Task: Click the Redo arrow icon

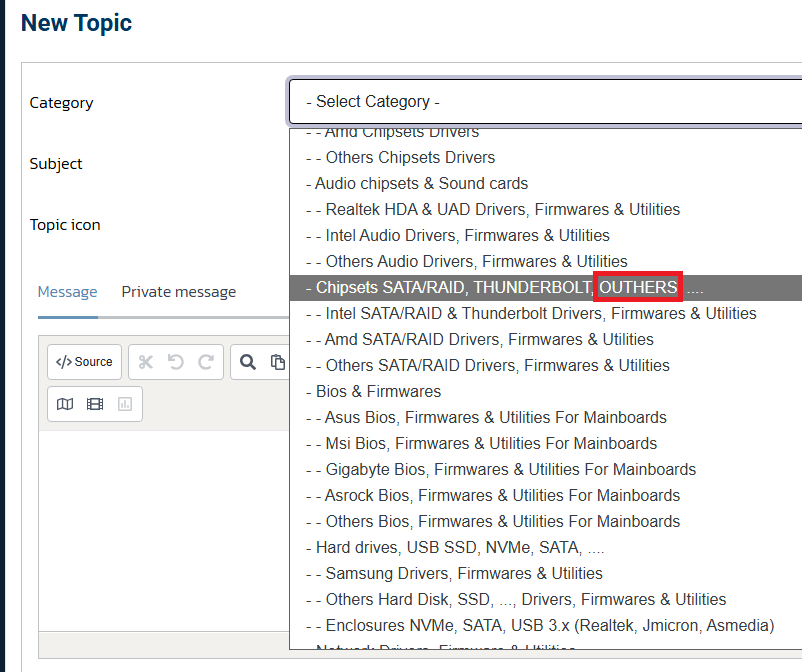Action: (x=205, y=362)
